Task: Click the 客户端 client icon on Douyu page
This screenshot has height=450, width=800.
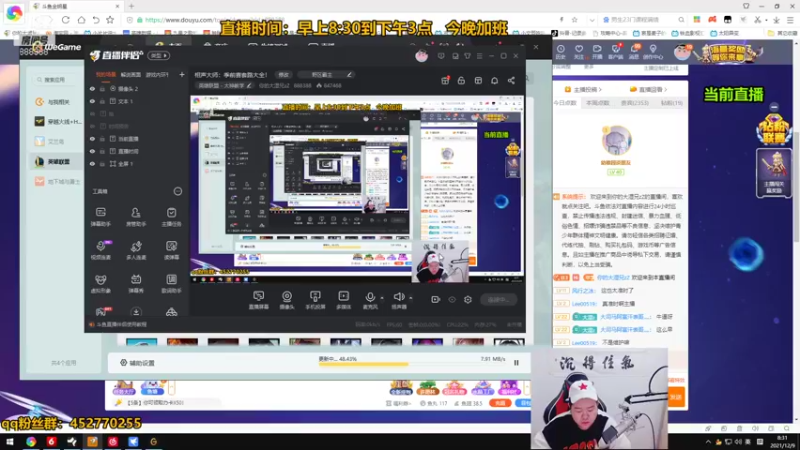Action: [616, 52]
